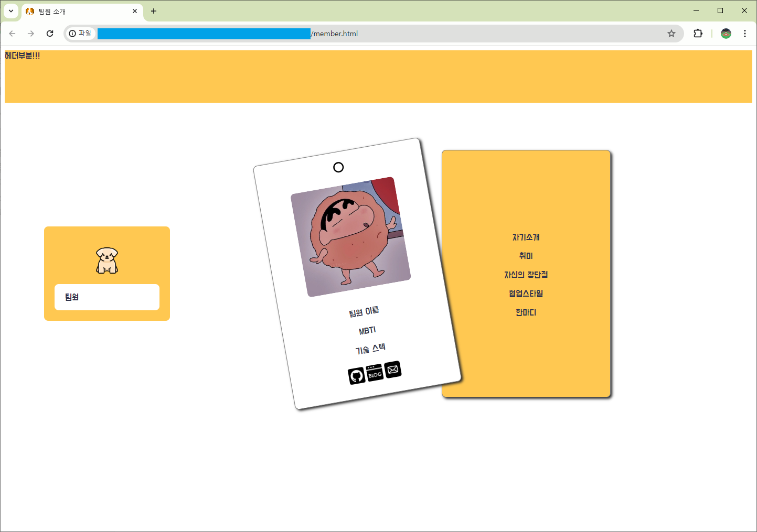Click the 기술 스택 text on the card
Image resolution: width=757 pixels, height=532 pixels.
pyautogui.click(x=370, y=349)
